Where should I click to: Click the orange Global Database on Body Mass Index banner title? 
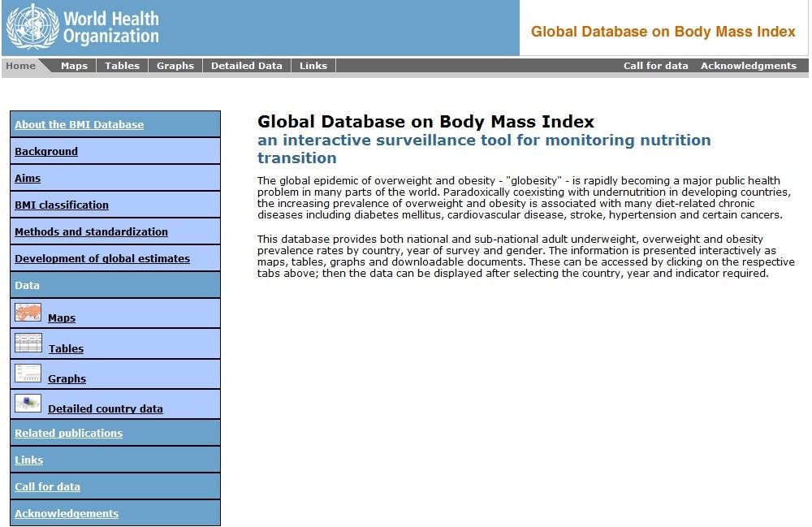point(663,32)
